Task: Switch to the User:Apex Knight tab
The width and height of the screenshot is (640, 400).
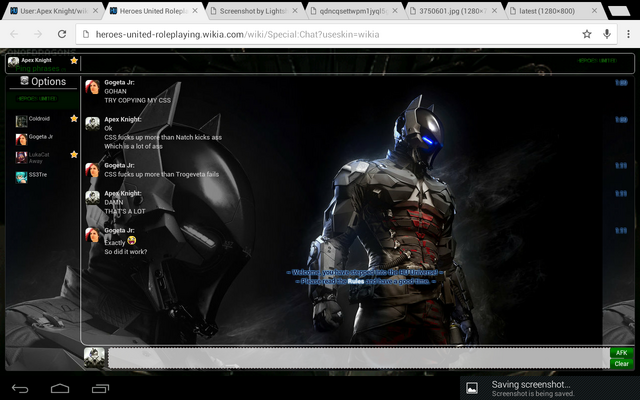Action: (x=54, y=11)
